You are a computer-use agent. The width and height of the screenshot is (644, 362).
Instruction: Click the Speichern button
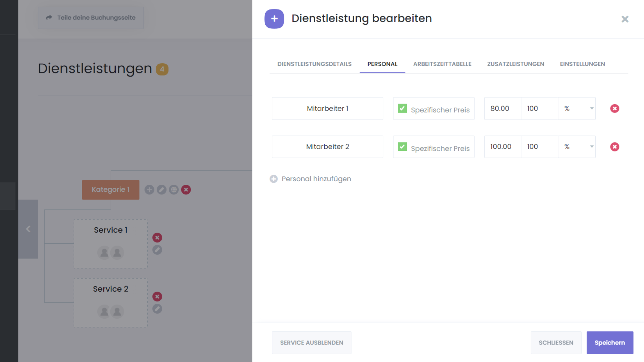[609, 343]
